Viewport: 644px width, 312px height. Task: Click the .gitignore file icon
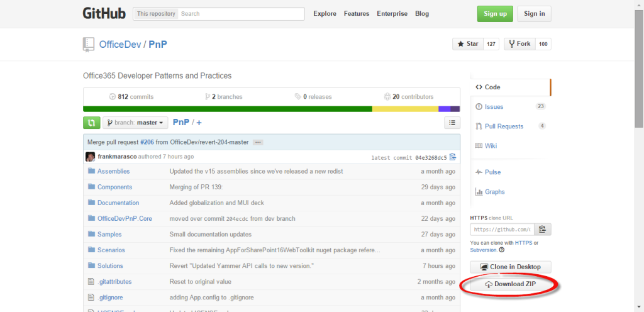tap(91, 298)
